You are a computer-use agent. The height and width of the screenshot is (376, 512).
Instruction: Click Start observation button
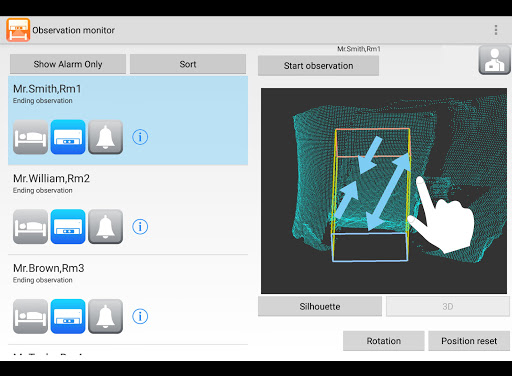[x=318, y=66]
